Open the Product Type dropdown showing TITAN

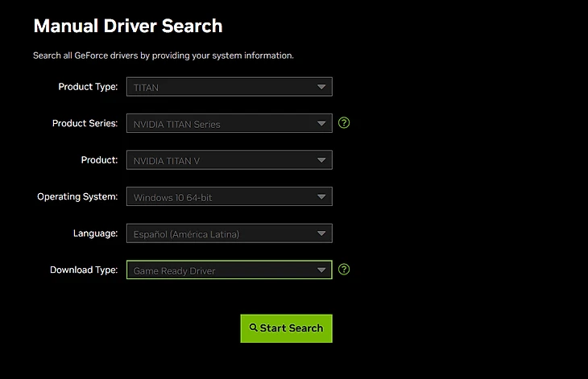pos(229,87)
